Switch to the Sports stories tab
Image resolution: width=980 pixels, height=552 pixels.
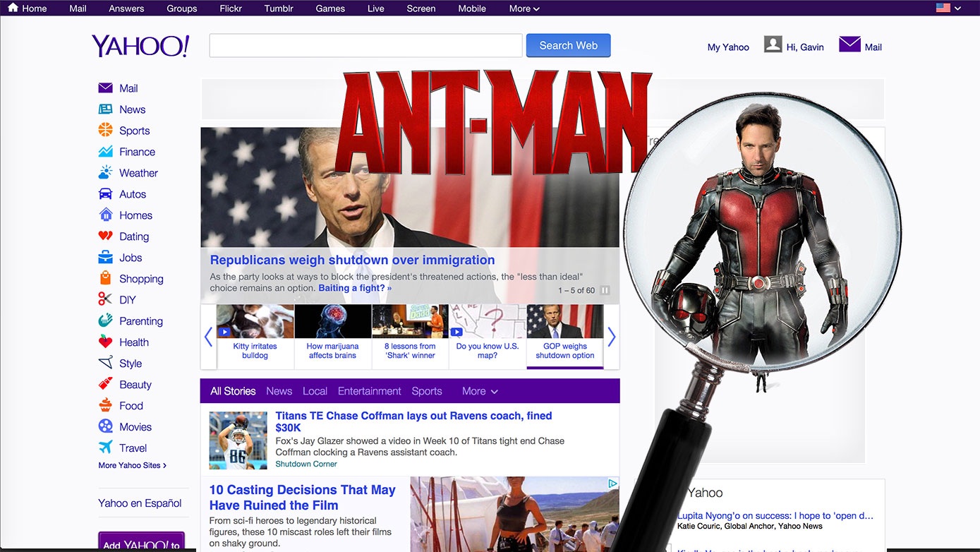[427, 391]
